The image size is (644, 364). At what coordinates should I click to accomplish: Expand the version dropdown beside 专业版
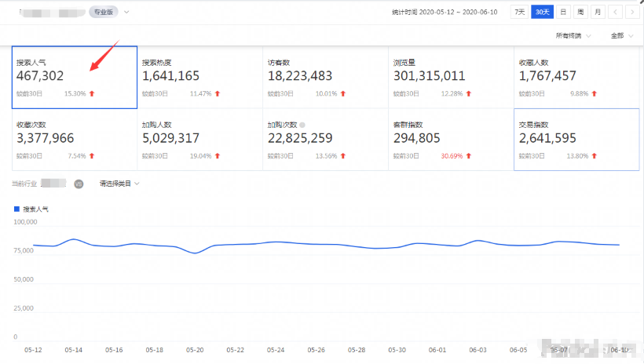coord(127,12)
